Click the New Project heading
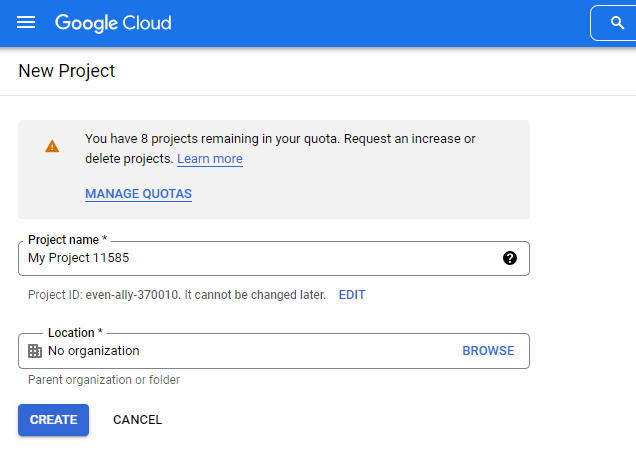 tap(67, 71)
